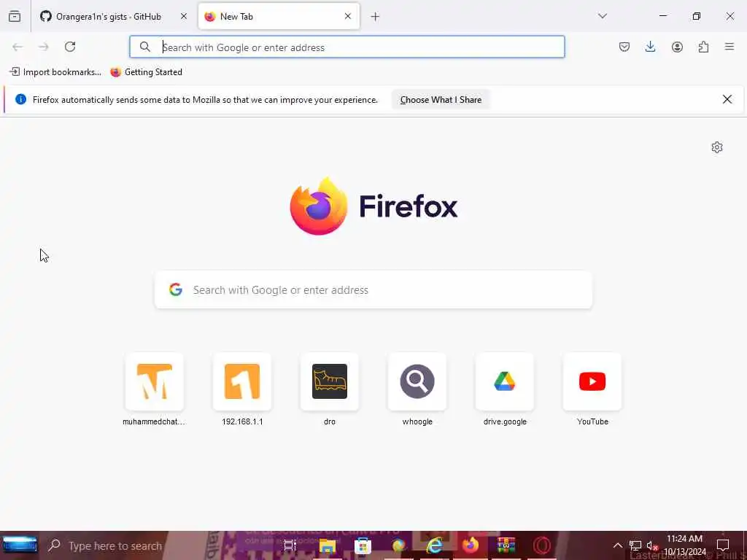Focus the Google search box in page center
Viewport: 747px width, 560px height.
click(373, 290)
